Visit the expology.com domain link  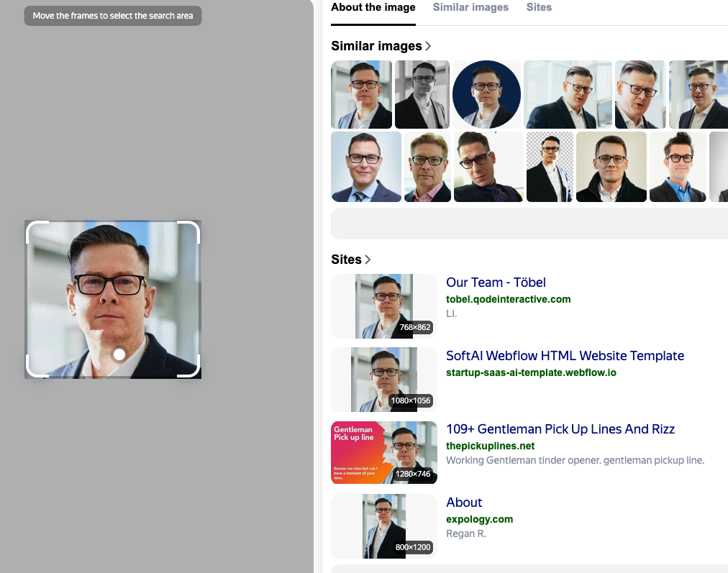click(x=479, y=519)
